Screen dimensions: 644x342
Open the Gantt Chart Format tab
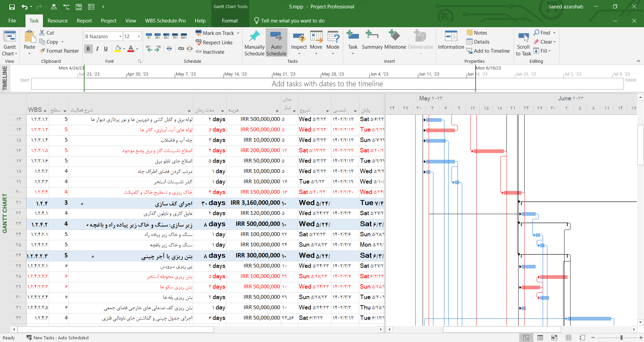[230, 20]
